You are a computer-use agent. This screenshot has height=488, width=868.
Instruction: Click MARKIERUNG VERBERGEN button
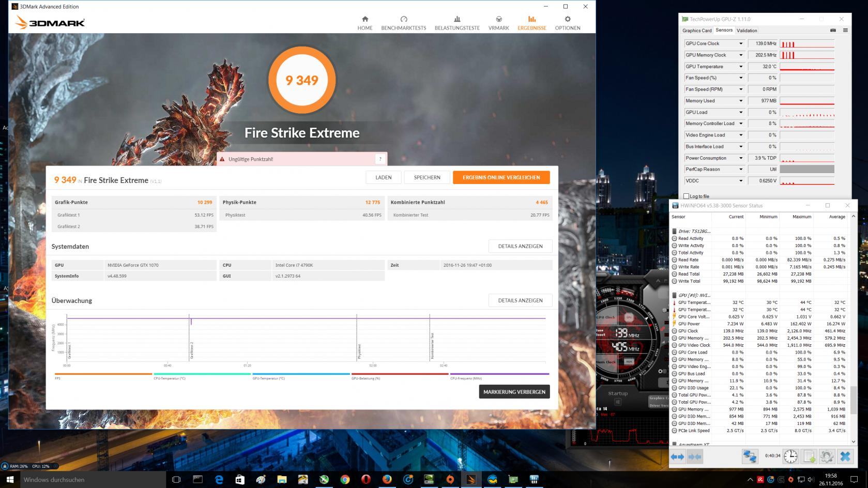click(x=514, y=392)
